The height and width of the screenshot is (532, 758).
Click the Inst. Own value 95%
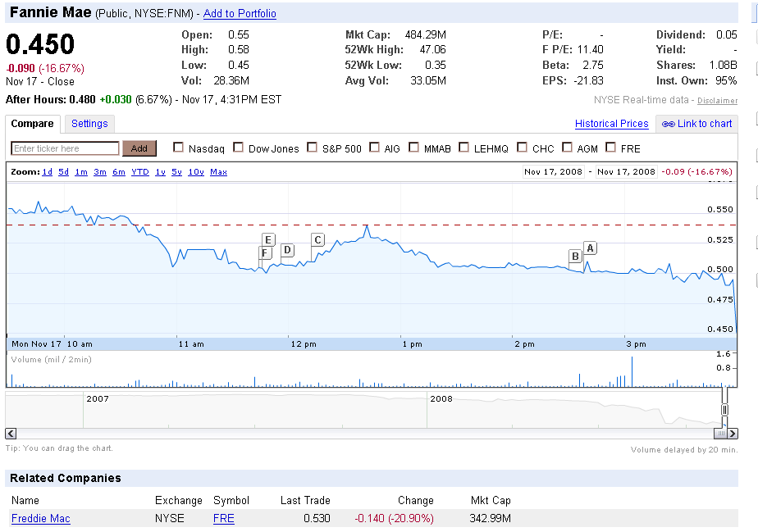[726, 80]
